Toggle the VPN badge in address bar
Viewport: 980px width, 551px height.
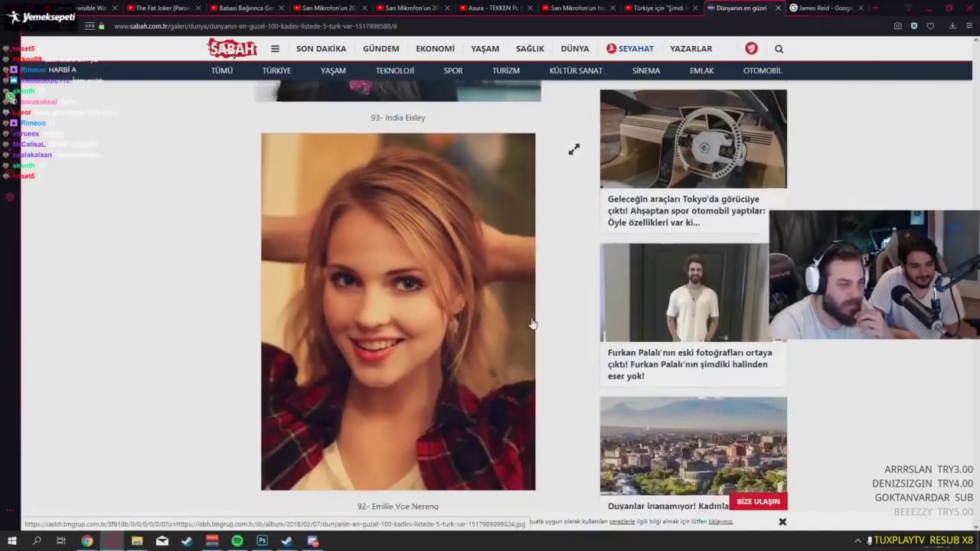pyautogui.click(x=90, y=26)
